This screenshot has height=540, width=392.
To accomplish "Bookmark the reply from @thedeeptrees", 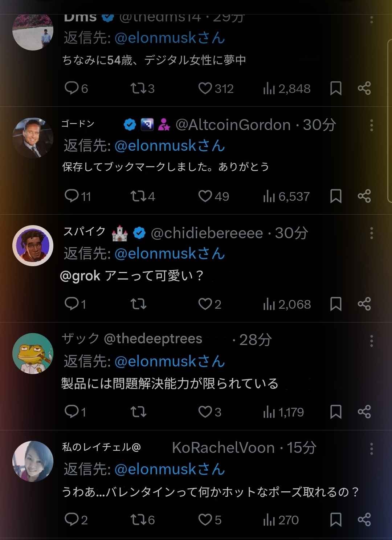I will tap(336, 412).
